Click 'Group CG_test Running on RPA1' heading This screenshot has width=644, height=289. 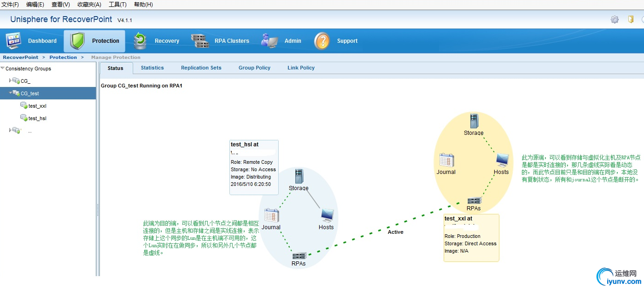point(142,86)
